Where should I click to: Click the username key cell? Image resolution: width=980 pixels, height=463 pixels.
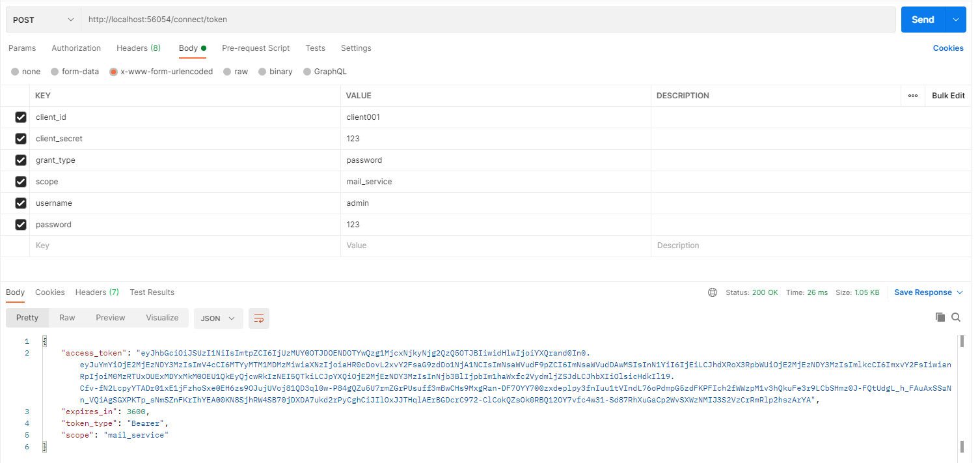[x=185, y=203]
